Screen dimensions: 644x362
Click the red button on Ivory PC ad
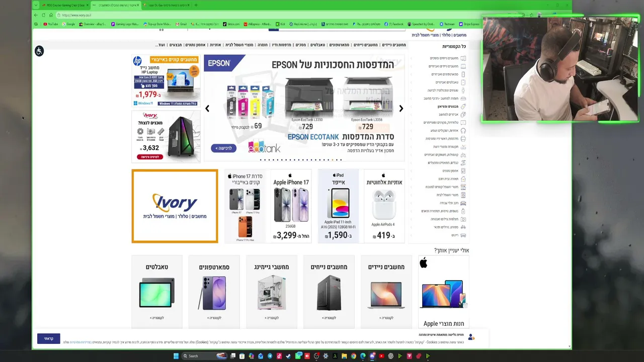click(149, 157)
